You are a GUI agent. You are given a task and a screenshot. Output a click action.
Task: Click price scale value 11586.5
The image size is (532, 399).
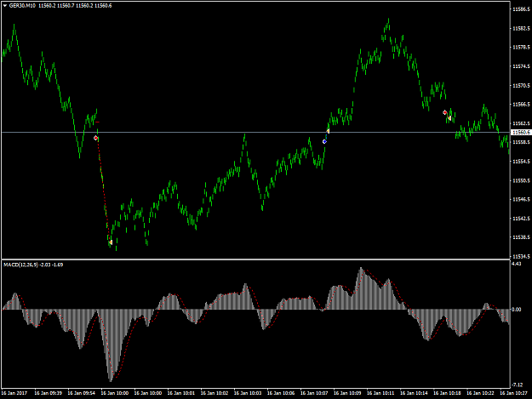[521, 9]
